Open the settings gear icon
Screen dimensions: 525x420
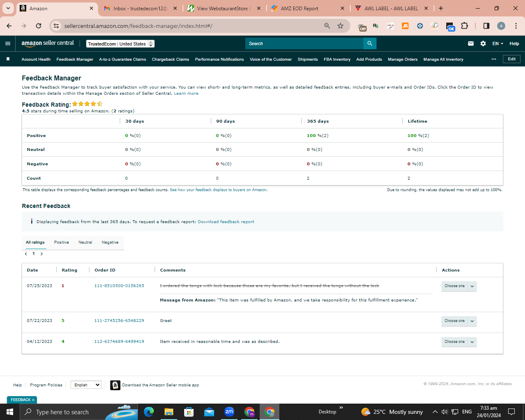483,43
